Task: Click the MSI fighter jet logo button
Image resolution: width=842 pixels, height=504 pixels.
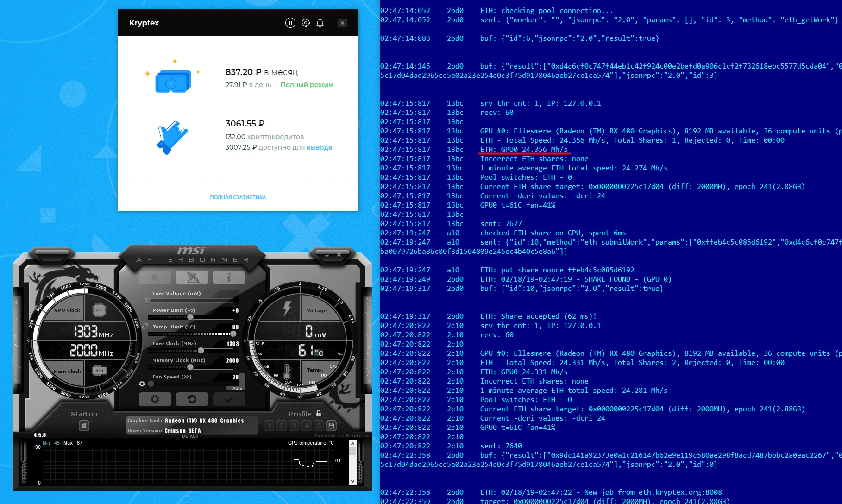Action: click(192, 277)
